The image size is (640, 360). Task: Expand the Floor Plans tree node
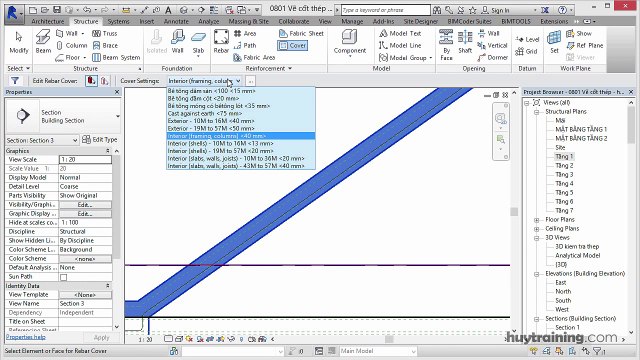click(x=537, y=220)
